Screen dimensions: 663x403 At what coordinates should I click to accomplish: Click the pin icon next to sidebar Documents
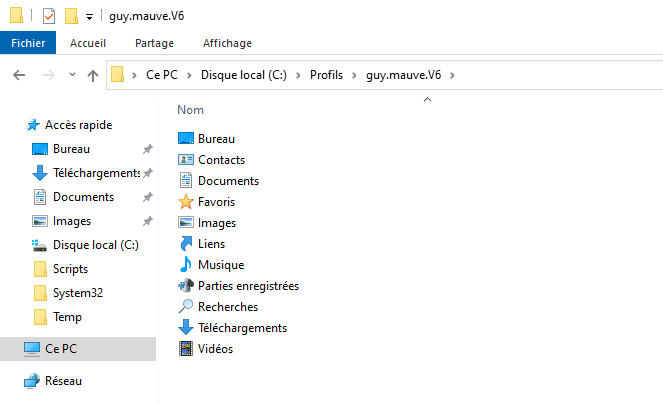[148, 197]
